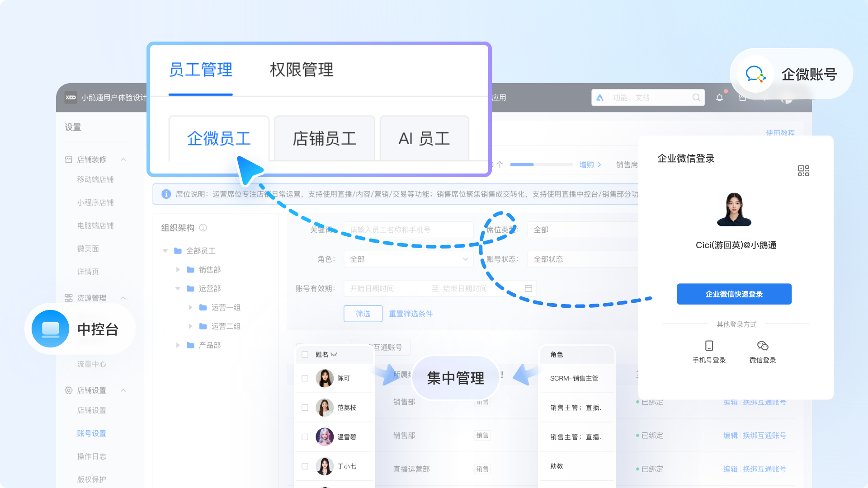The width and height of the screenshot is (868, 488).
Task: Click the 运营部 folder icon
Action: click(191, 289)
